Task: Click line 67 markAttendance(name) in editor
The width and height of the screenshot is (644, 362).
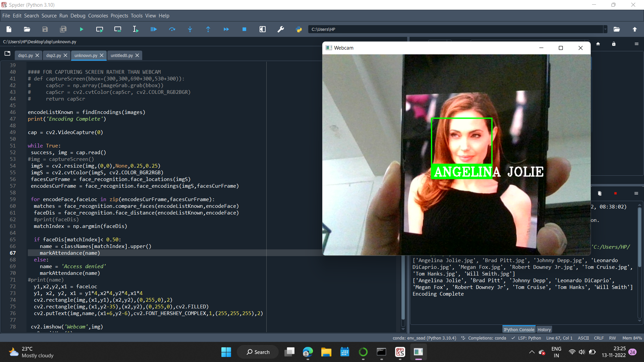Action: 70,253
